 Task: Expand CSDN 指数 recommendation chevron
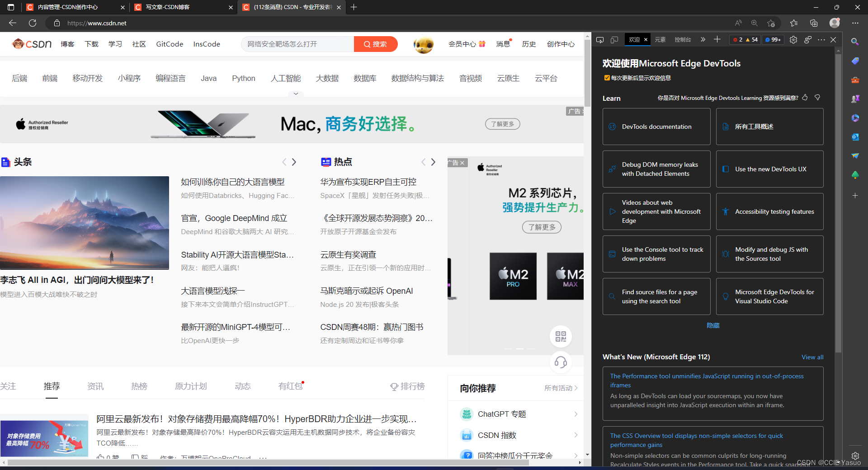tap(576, 435)
